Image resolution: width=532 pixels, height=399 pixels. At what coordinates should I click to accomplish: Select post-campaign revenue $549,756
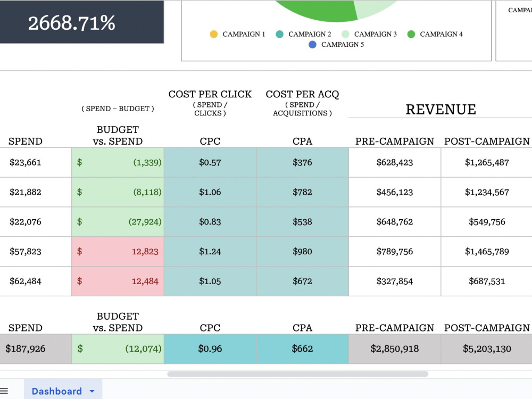coord(487,222)
